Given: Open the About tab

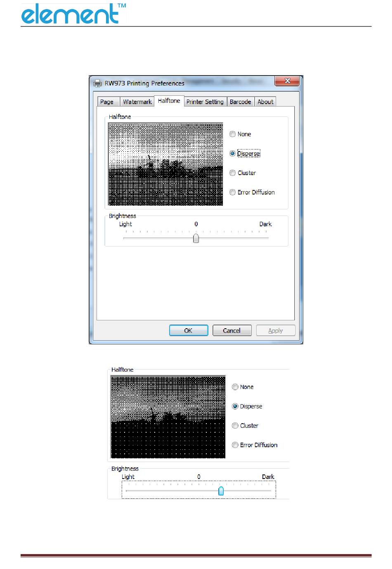Looking at the screenshot, I should 265,102.
